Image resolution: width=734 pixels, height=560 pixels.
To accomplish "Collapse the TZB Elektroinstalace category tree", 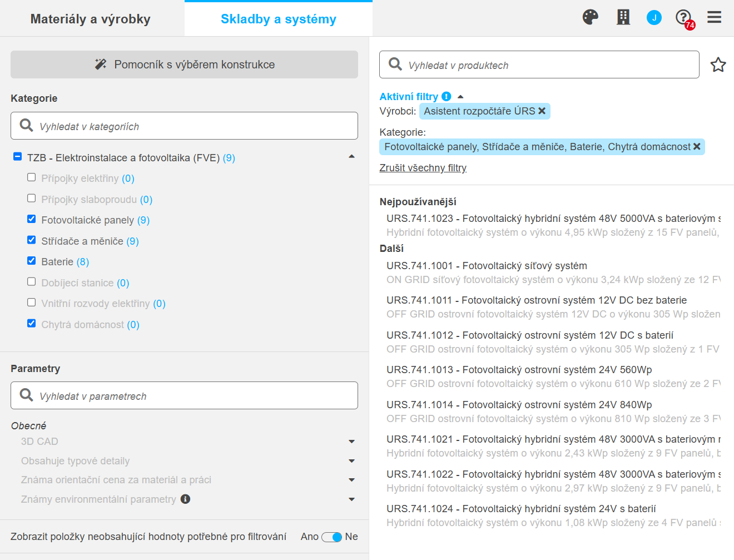I will point(351,157).
